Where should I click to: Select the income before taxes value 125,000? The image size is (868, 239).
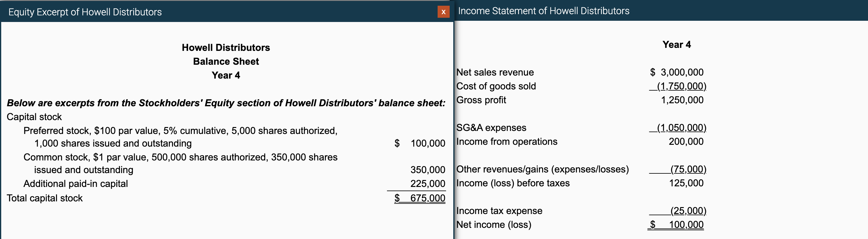click(686, 183)
